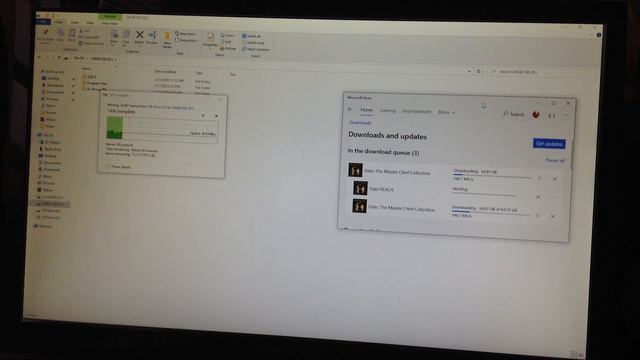Create a New folder from the ribbon
640x360 pixels.
(x=167, y=40)
